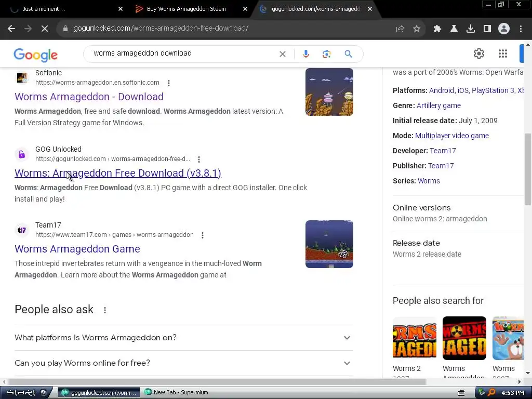Screen dimensions: 532x399
Task: Click the share page icon in address bar
Action: tap(400, 29)
